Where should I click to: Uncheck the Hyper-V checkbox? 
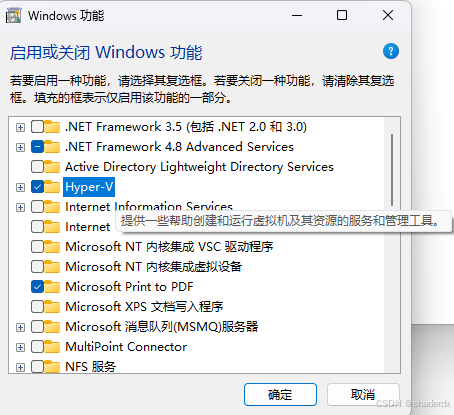37,187
